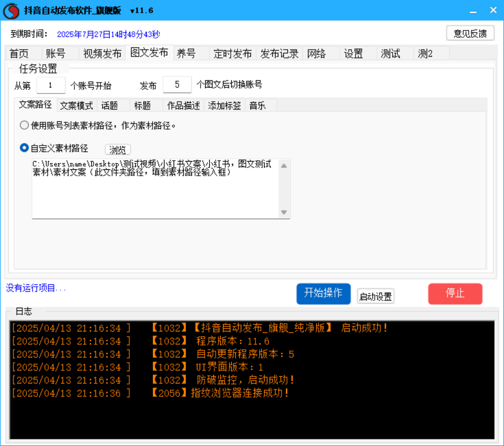Select 使用账号列表素材路径 radio option
This screenshot has width=504, height=446.
coord(98,125)
